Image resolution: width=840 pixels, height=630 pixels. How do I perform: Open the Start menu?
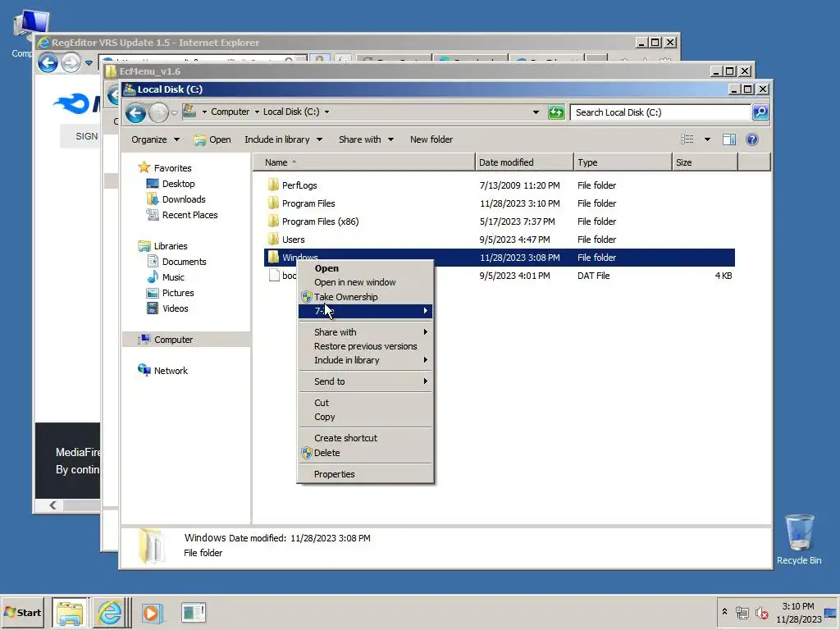coord(22,612)
